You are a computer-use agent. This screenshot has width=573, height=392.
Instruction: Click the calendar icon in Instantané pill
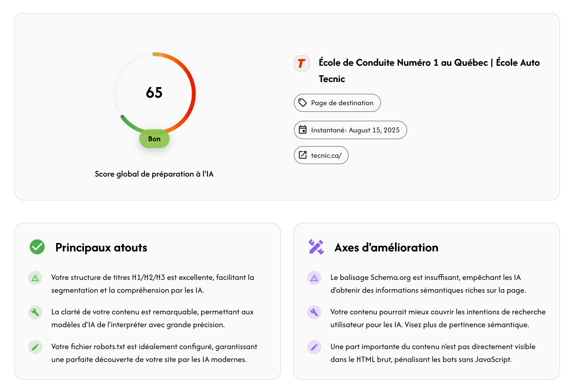[302, 130]
